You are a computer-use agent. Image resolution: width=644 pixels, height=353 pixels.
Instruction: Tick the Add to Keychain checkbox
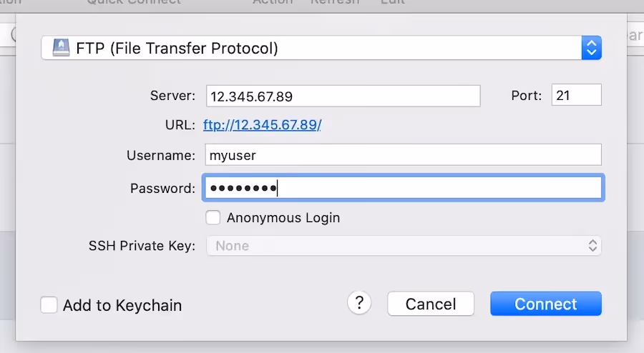(49, 305)
